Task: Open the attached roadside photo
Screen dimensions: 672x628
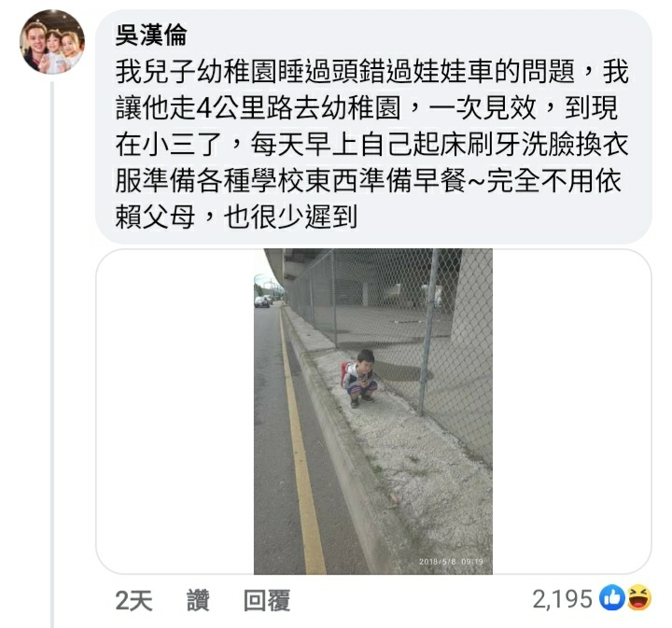Action: [x=372, y=412]
